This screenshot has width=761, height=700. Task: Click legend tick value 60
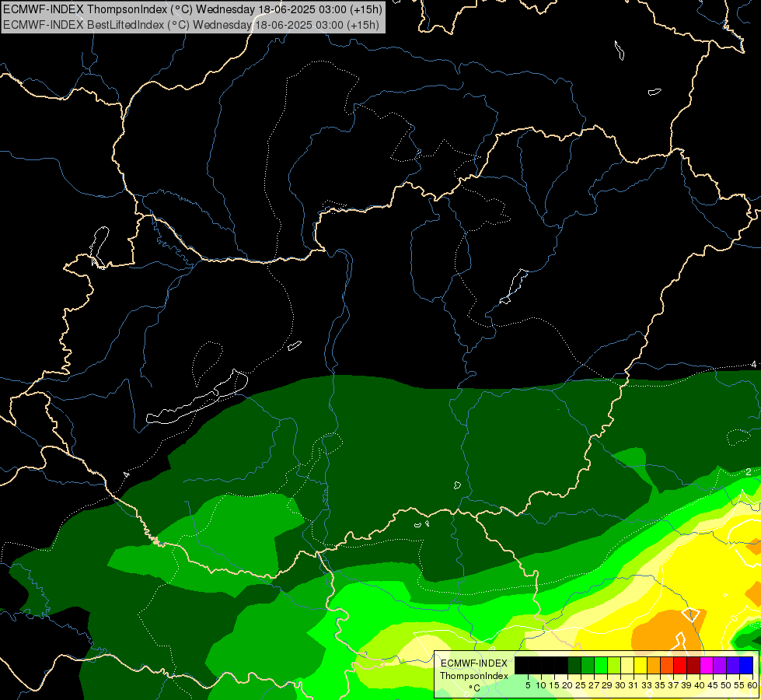click(x=752, y=685)
